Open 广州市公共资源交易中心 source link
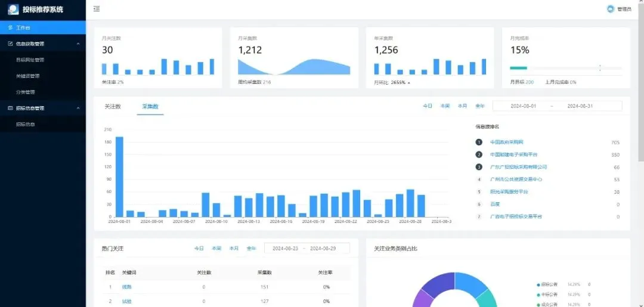This screenshot has width=644, height=307. 516,179
